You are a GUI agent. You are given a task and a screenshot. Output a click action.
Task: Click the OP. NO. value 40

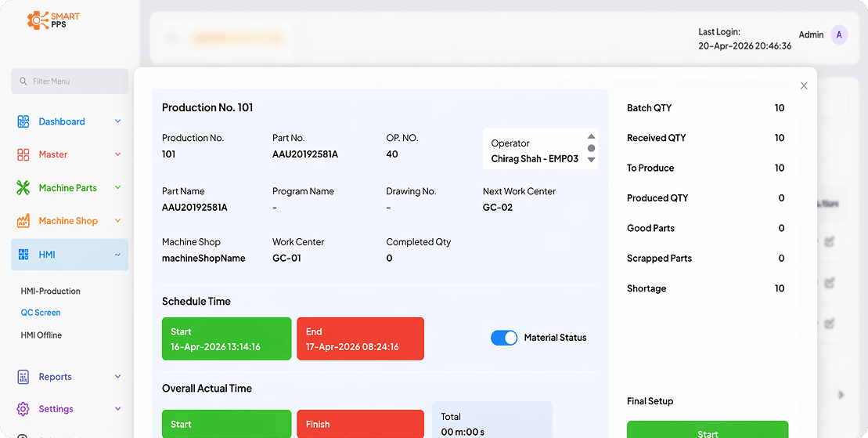(x=392, y=154)
